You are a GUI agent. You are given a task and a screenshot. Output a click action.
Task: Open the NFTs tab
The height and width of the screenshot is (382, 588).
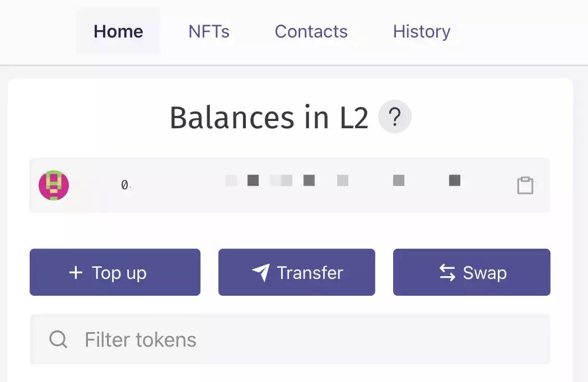tap(209, 31)
